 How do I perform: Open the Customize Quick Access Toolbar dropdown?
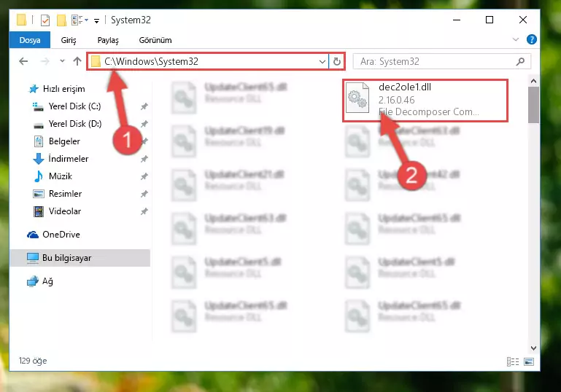[96, 20]
